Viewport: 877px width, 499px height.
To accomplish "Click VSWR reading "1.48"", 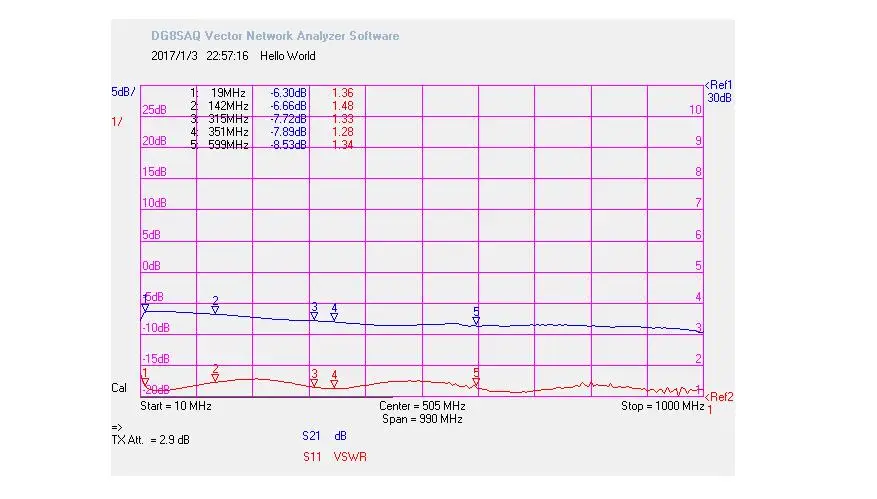I will pyautogui.click(x=343, y=106).
